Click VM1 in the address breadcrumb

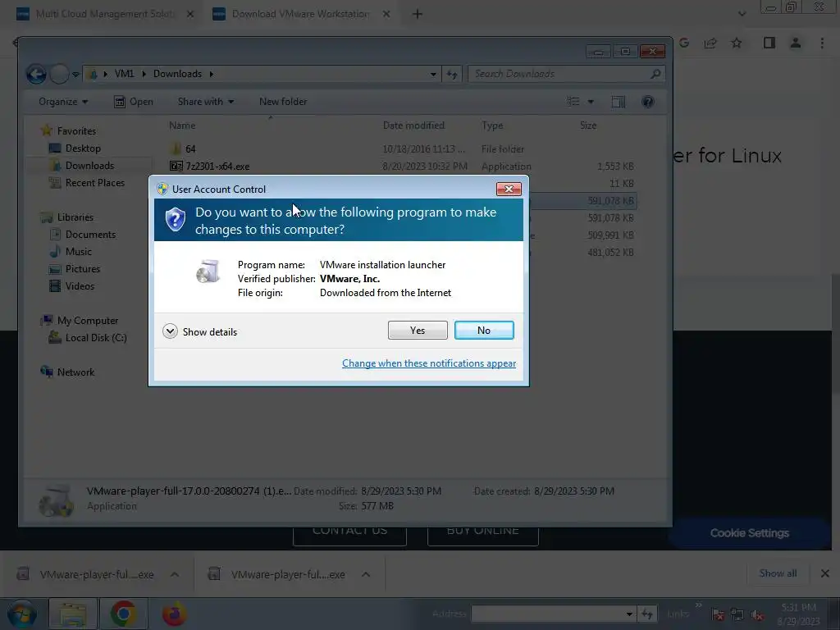coord(125,74)
